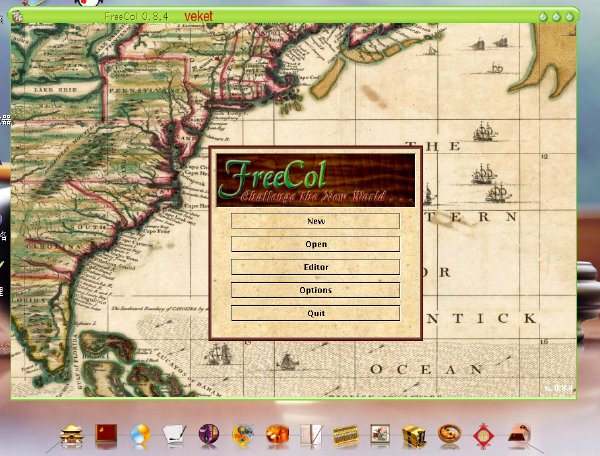Open the colorful dragon disc dock icon
This screenshot has height=456, width=600.
[x=243, y=436]
